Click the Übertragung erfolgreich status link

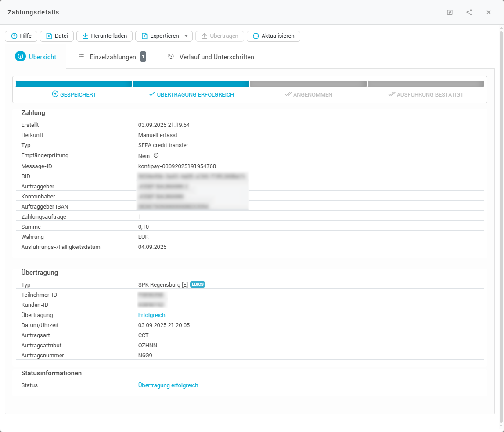[168, 385]
